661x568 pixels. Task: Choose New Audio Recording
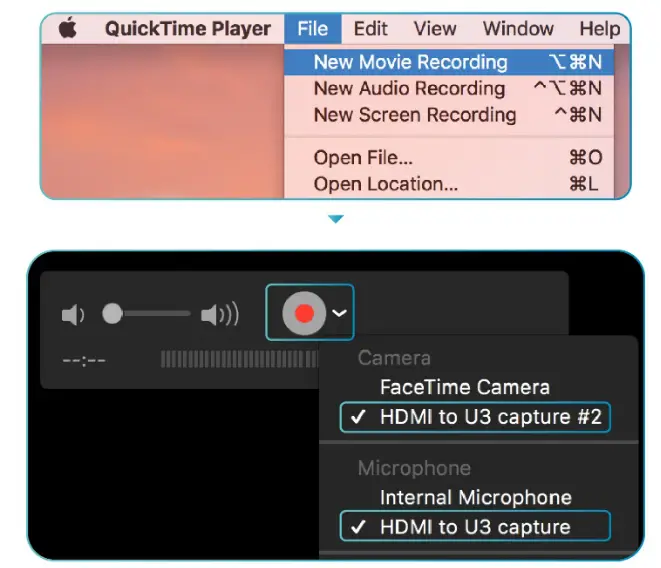pos(449,89)
